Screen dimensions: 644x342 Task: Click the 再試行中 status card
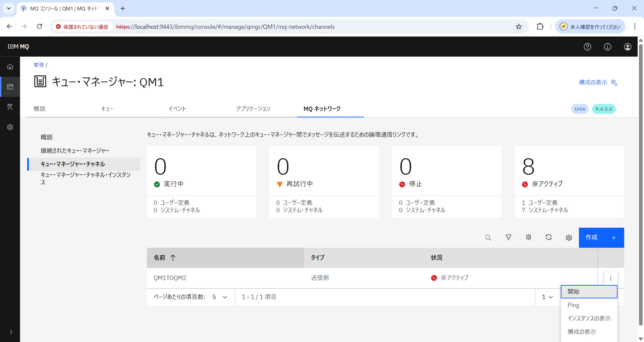(324, 182)
